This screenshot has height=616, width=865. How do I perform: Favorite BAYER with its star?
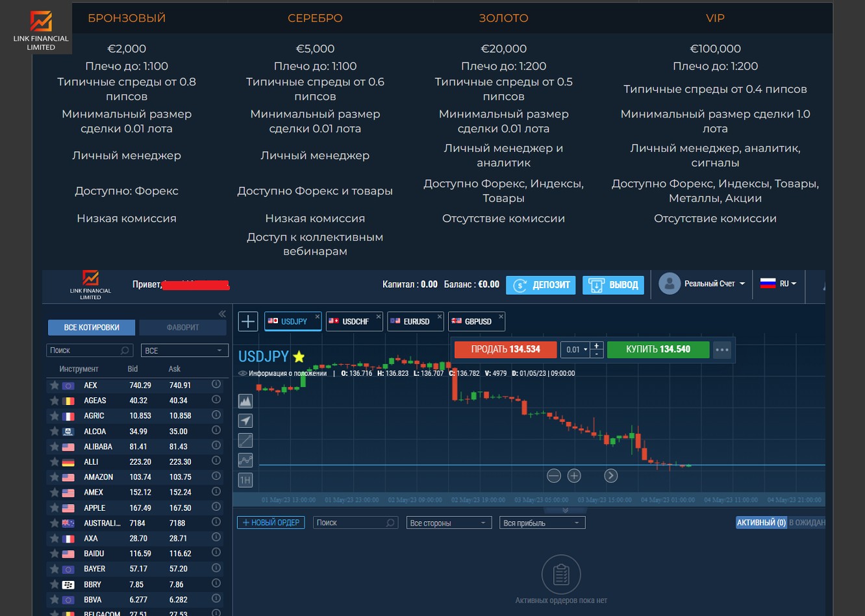pyautogui.click(x=55, y=569)
